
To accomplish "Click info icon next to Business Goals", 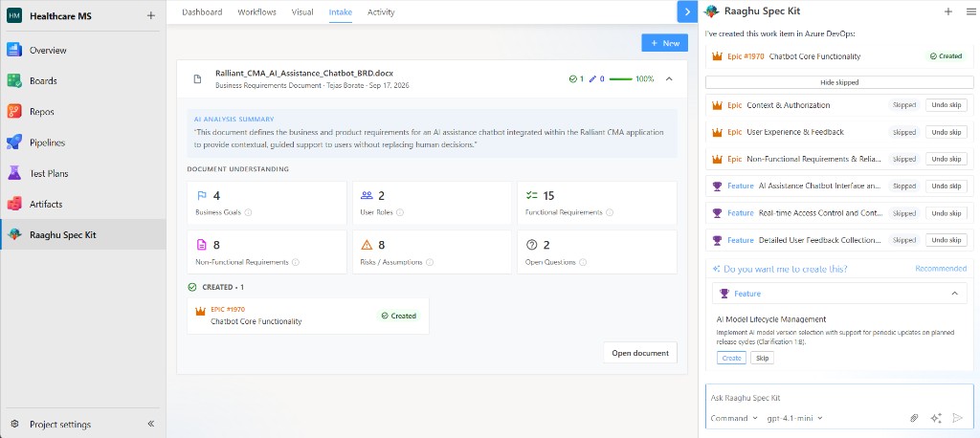I will click(x=248, y=212).
